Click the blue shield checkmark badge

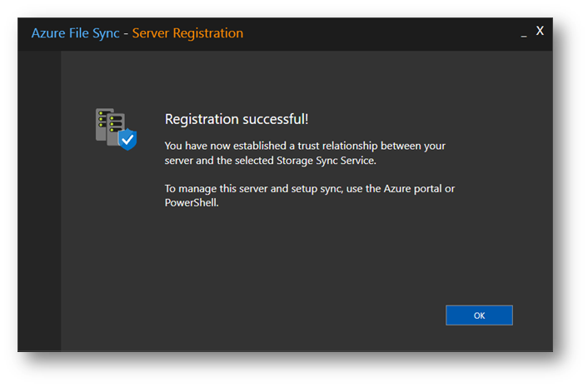[x=128, y=139]
